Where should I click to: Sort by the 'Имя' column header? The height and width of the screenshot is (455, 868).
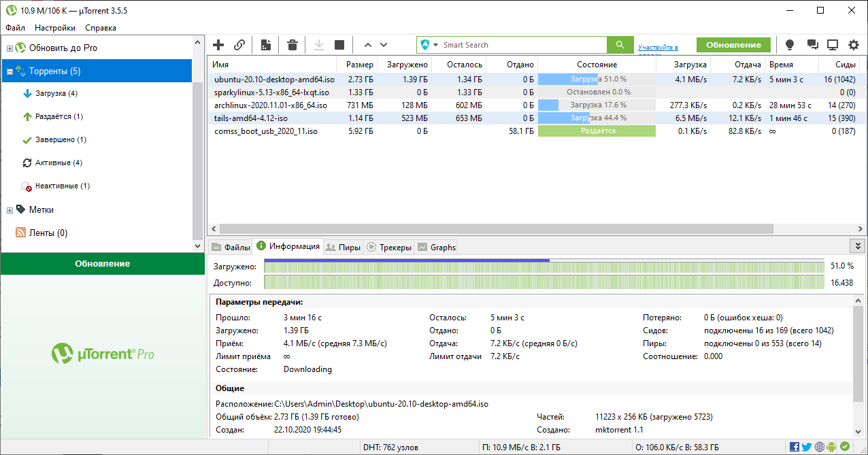(x=273, y=65)
